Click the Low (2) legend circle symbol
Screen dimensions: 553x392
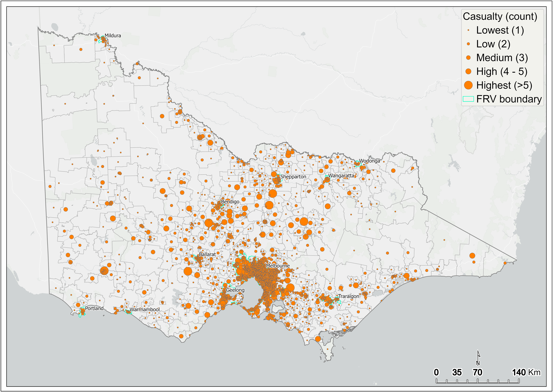pos(468,44)
